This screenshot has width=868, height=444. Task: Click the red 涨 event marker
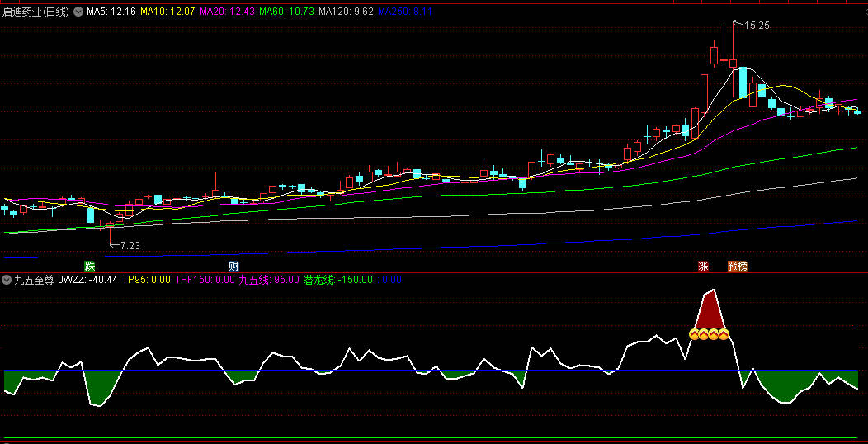(x=704, y=267)
